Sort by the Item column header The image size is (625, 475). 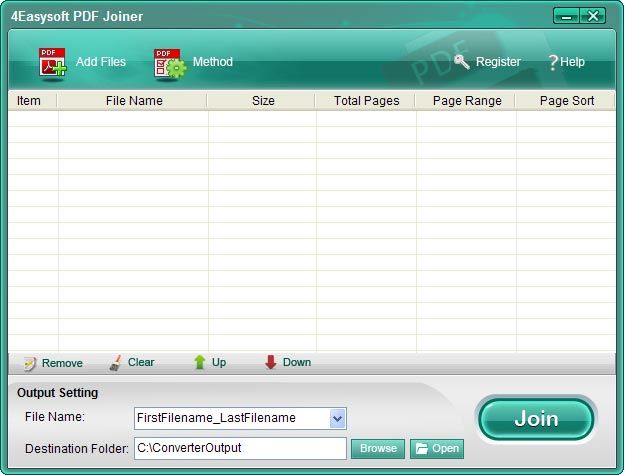pyautogui.click(x=32, y=101)
